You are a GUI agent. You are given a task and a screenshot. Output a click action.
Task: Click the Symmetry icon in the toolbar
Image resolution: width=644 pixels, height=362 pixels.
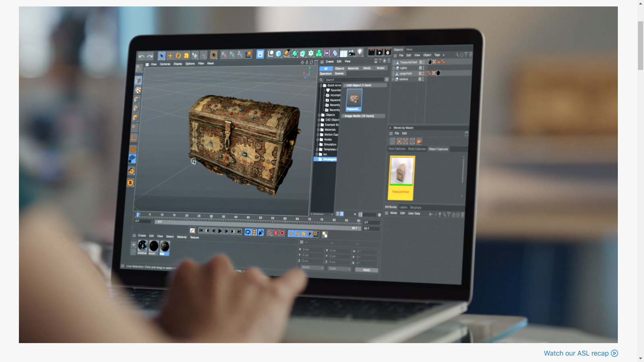(x=327, y=53)
